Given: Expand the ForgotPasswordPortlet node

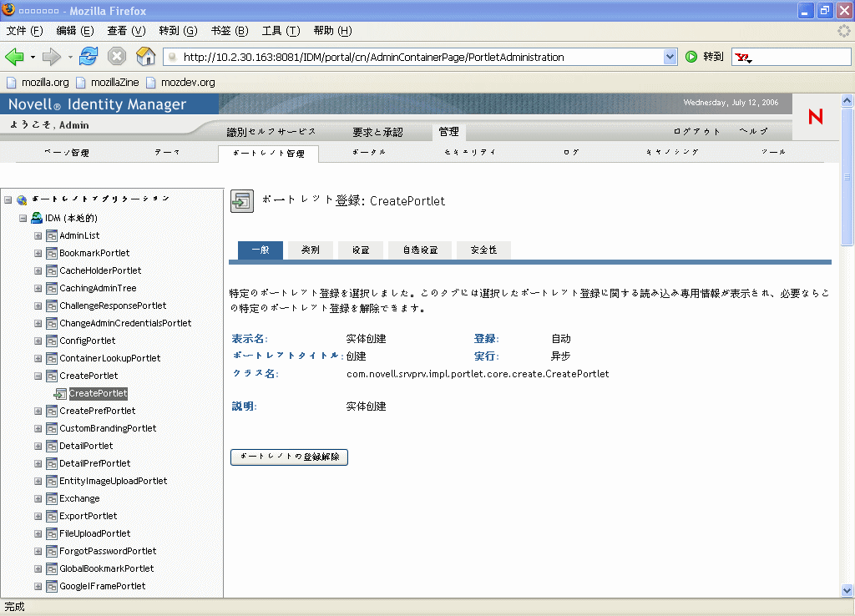Looking at the screenshot, I should (38, 551).
